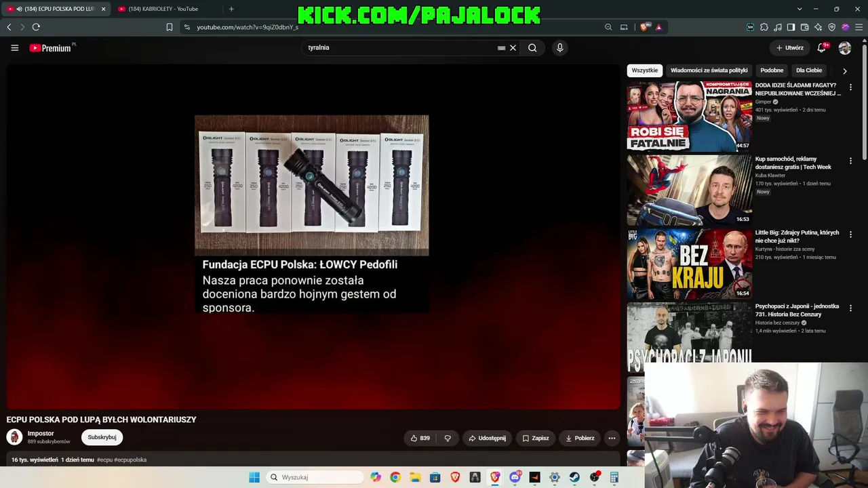Open the Impostor channel name link
868x488 pixels.
tap(41, 434)
